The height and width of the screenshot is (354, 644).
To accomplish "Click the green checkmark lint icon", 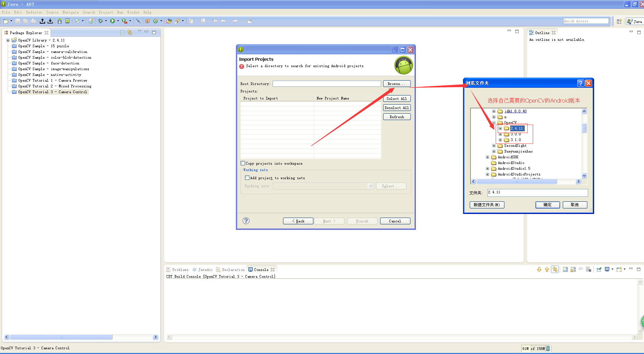I will tap(77, 21).
